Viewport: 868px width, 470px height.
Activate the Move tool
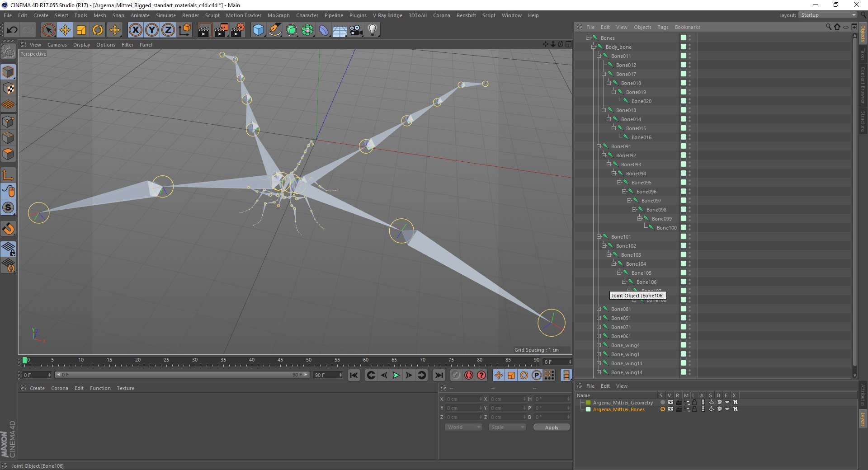click(x=65, y=30)
